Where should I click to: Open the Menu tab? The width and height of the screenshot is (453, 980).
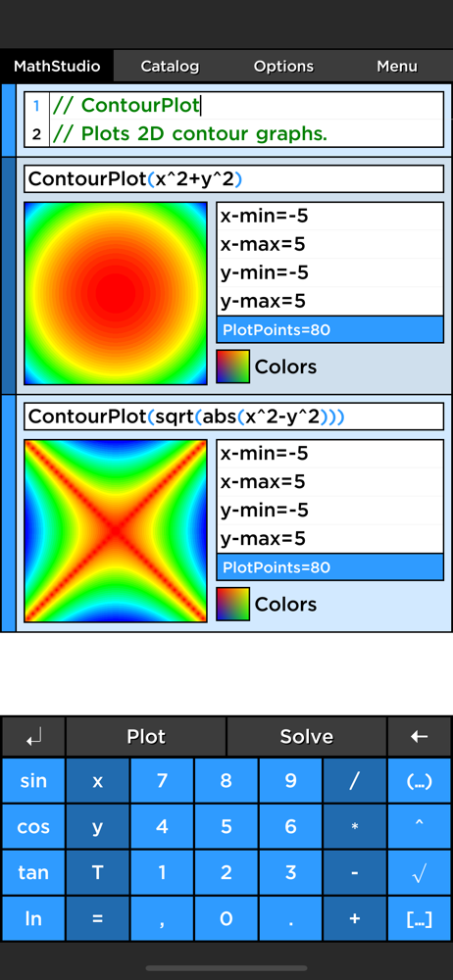[x=397, y=67]
